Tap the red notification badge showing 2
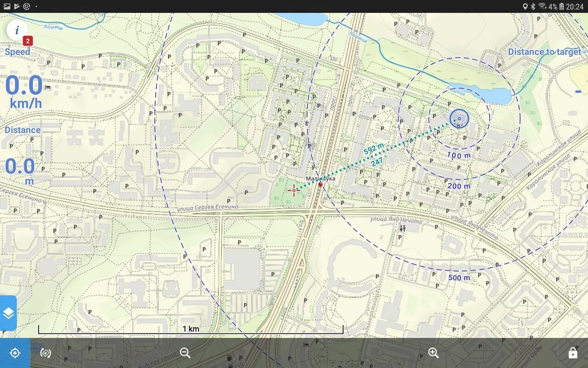Viewport: 588px width, 368px height. click(28, 41)
